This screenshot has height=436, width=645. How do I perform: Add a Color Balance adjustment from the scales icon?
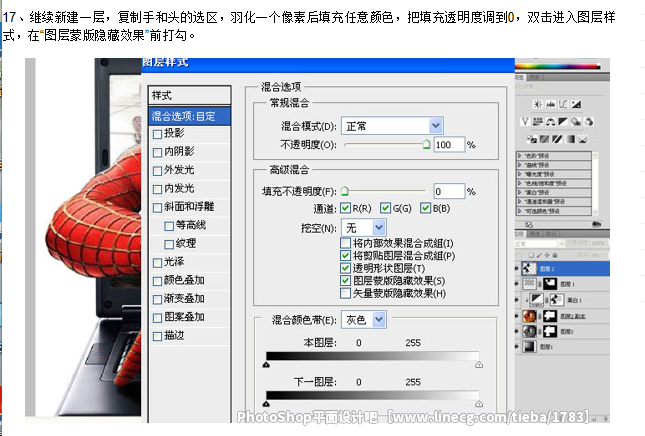click(550, 122)
